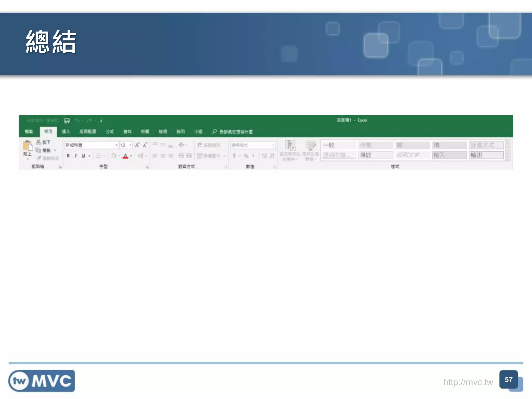Click the Format as Table icon
Screen dimensions: 532x399
click(x=310, y=145)
